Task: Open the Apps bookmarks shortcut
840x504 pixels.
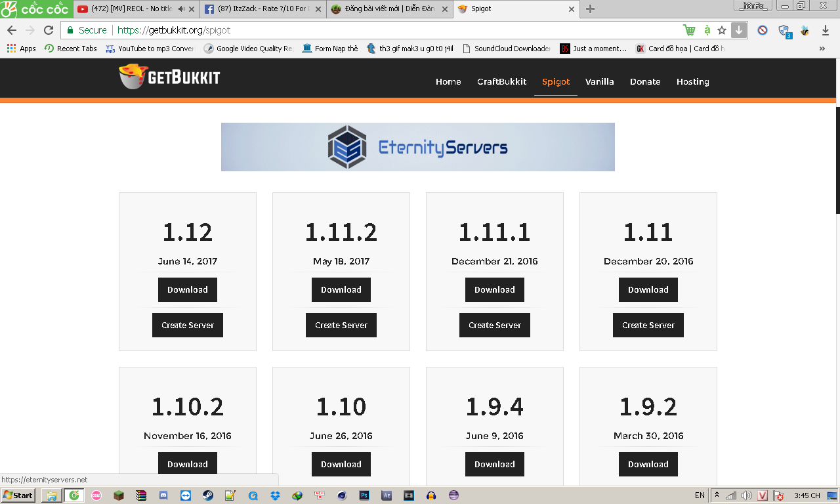Action: coord(22,49)
